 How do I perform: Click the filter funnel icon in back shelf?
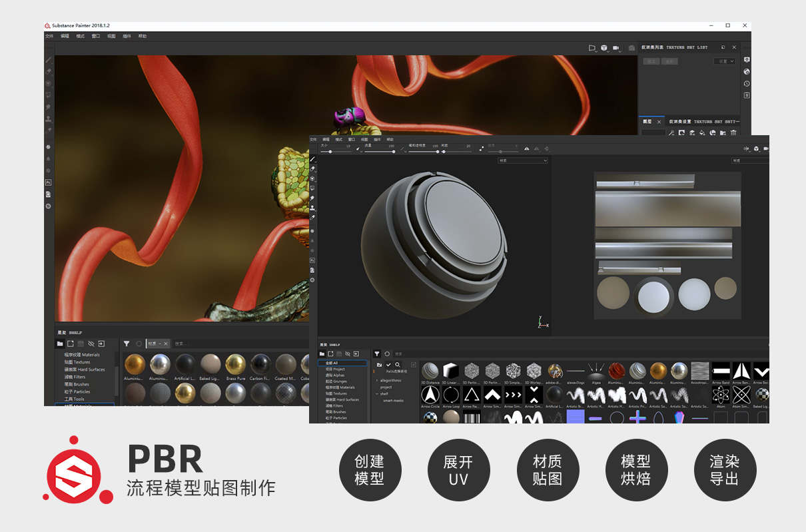coord(127,344)
